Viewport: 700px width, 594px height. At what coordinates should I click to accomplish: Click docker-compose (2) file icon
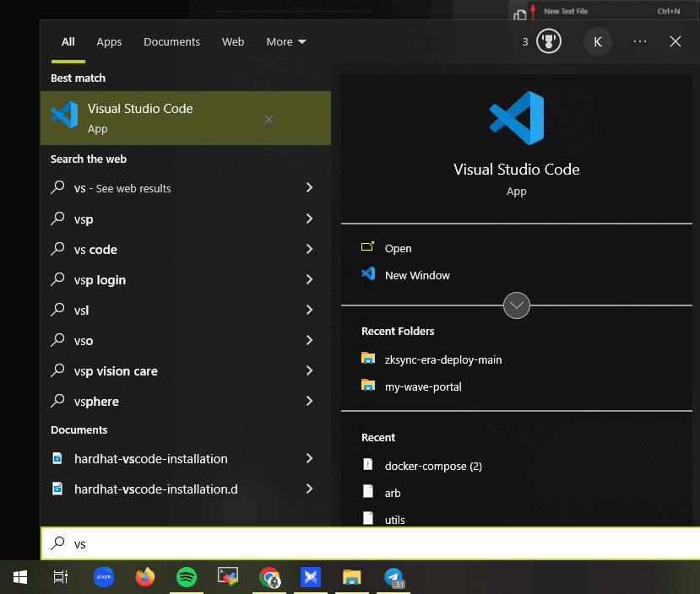pos(368,464)
